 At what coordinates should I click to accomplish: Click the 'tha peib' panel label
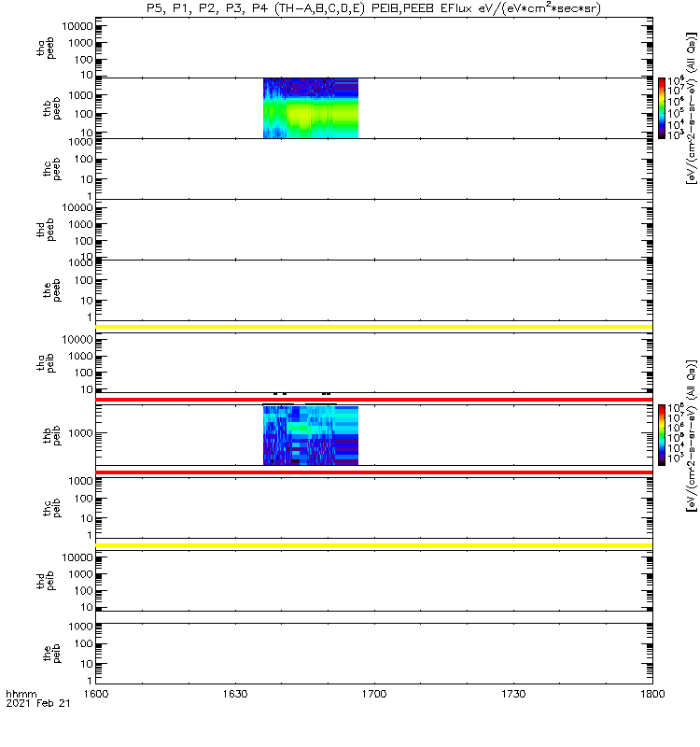click(46, 362)
